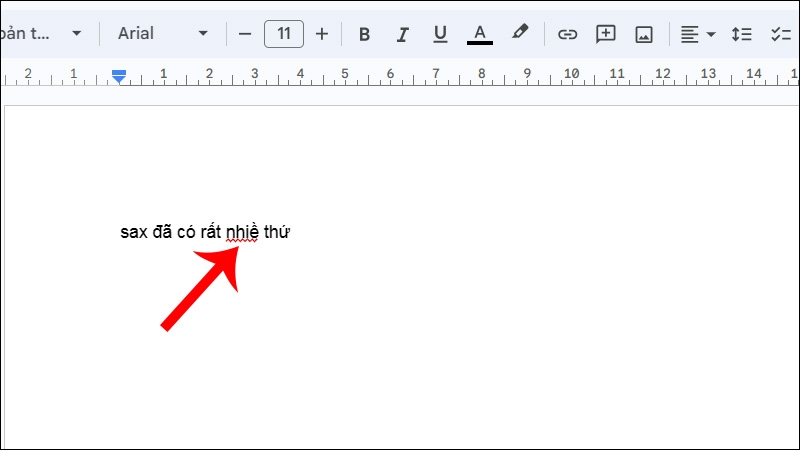Click the blue indent marker on ruler
Screen dimensions: 800x450
pyautogui.click(x=119, y=77)
